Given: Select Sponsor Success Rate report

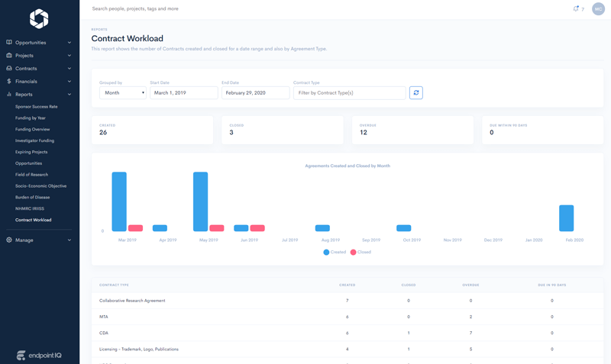Looking at the screenshot, I should pyautogui.click(x=36, y=107).
